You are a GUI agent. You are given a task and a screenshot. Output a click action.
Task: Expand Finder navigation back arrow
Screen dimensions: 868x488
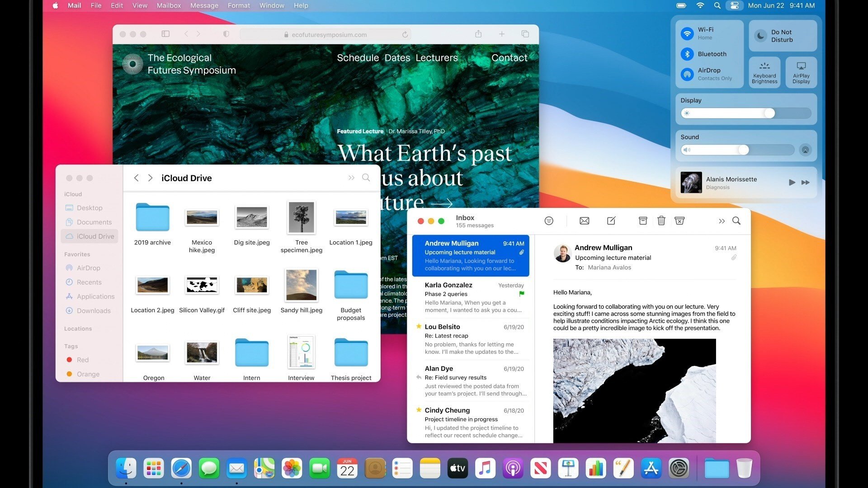(x=137, y=178)
